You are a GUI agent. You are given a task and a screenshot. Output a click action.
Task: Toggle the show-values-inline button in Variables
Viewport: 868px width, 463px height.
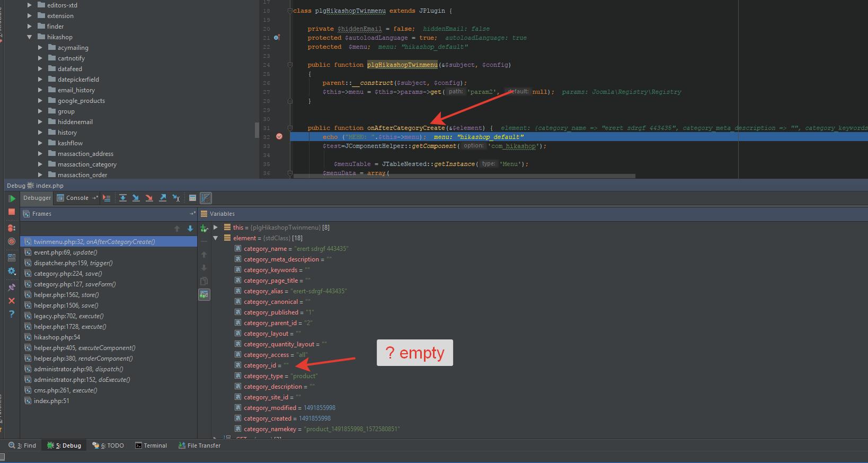coord(204,294)
